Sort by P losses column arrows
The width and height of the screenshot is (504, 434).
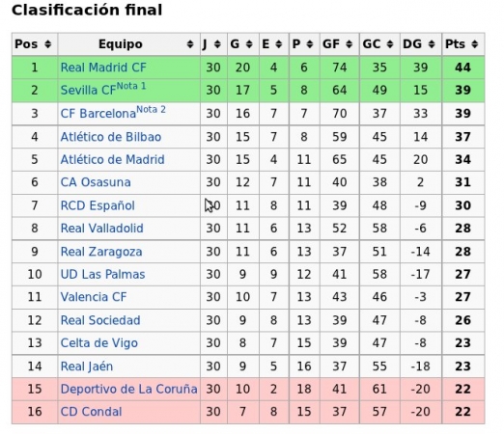[310, 44]
